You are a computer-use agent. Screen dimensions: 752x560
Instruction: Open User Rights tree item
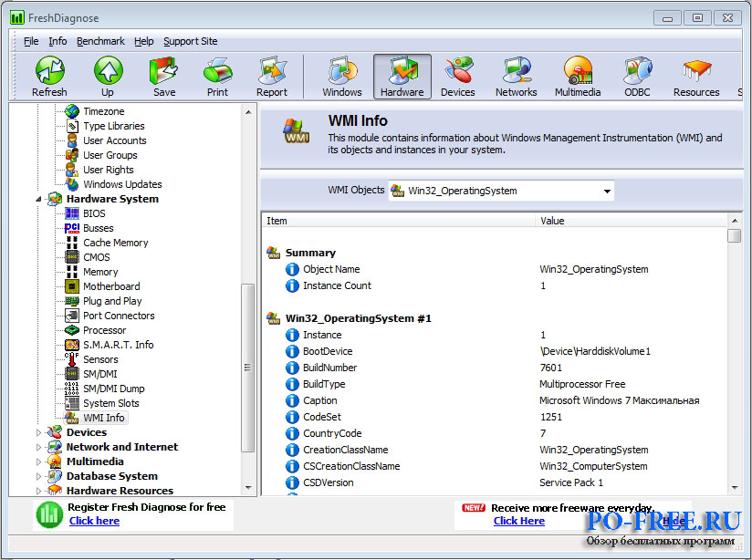(99, 170)
